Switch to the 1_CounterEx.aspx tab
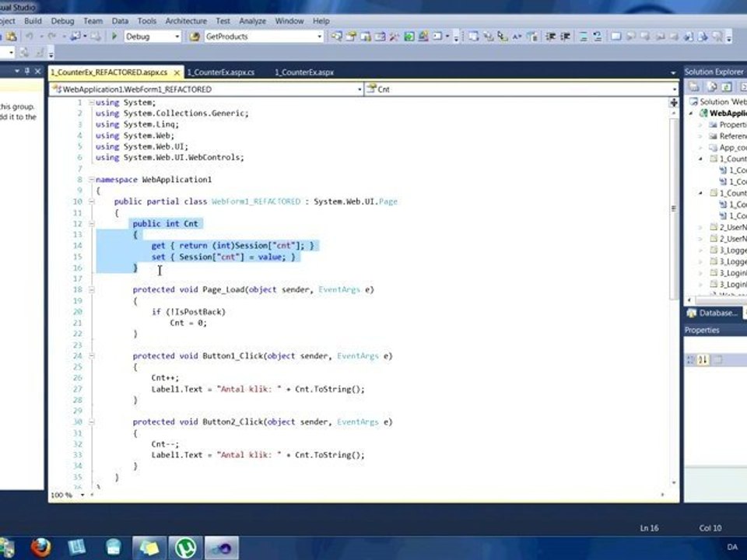 (304, 72)
